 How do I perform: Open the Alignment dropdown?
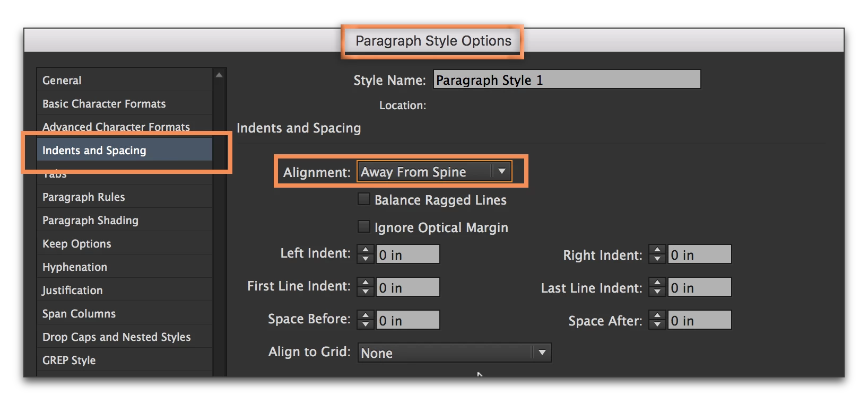[x=434, y=172]
